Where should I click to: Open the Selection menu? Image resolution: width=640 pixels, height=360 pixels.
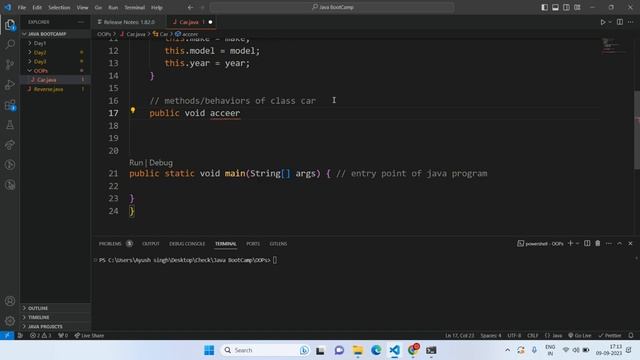click(x=59, y=7)
